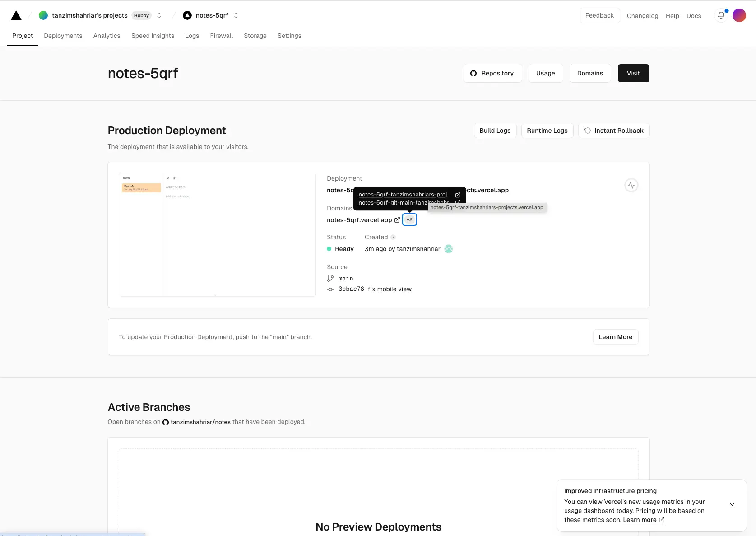The height and width of the screenshot is (536, 756).
Task: Click the main branch icon
Action: click(330, 279)
